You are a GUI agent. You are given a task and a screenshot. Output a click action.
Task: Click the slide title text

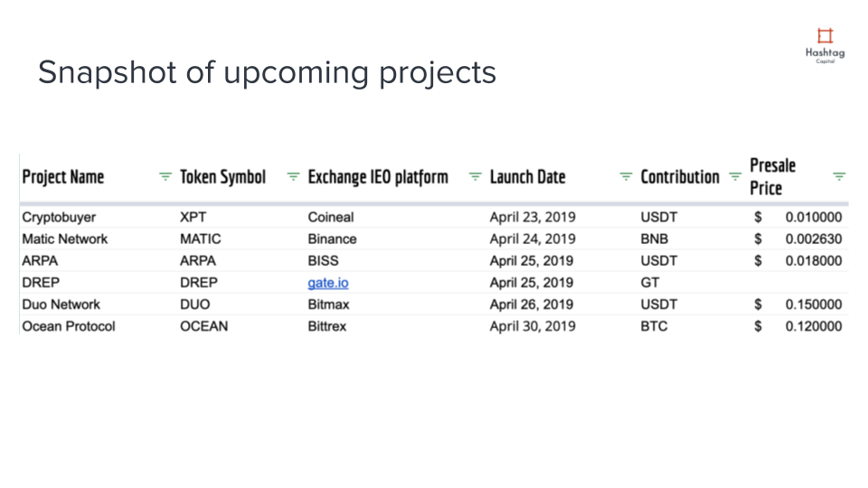pos(267,72)
